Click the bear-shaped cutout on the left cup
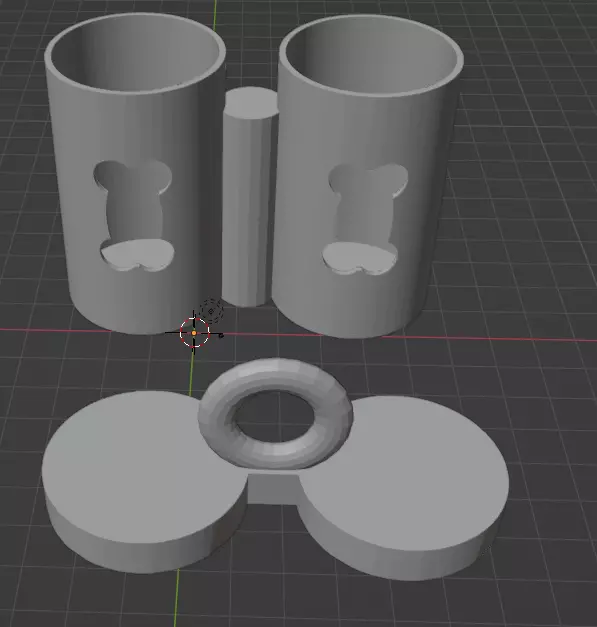597x627 pixels. (134, 216)
